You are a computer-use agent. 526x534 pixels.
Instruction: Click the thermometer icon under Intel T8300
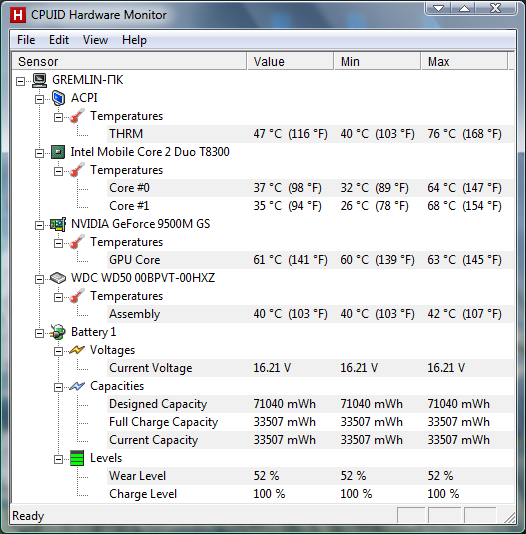pos(77,170)
